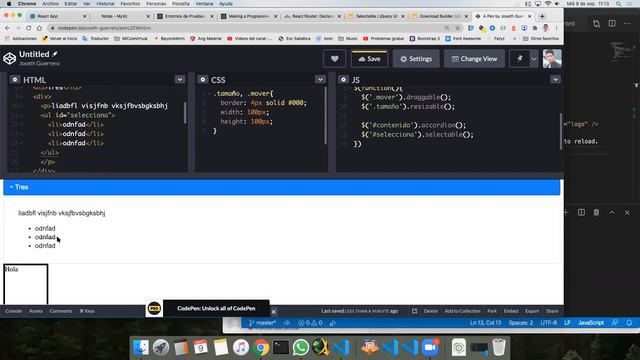Open user avatar profile menu
640x360 pixels.
(x=552, y=58)
